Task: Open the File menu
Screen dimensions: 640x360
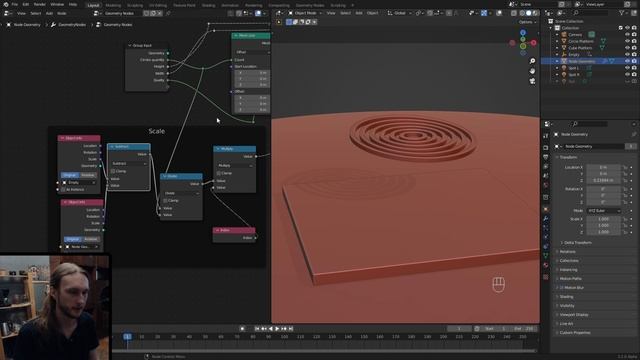Action: tap(15, 4)
